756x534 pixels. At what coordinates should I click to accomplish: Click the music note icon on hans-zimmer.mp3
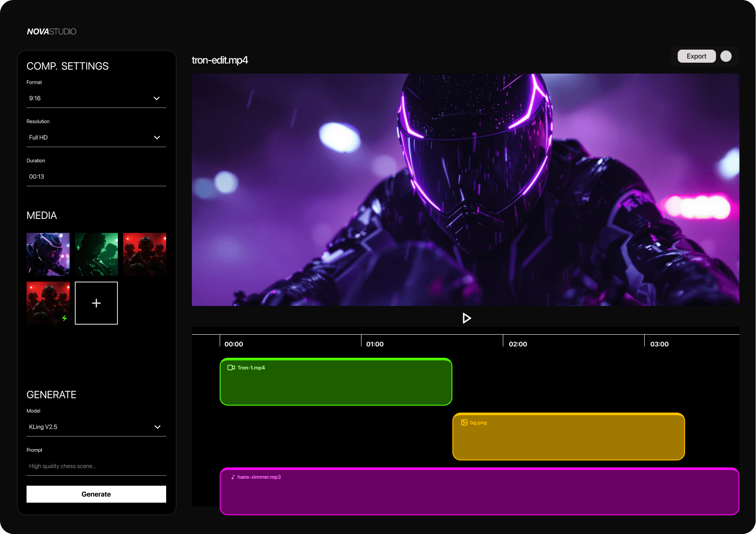point(232,477)
